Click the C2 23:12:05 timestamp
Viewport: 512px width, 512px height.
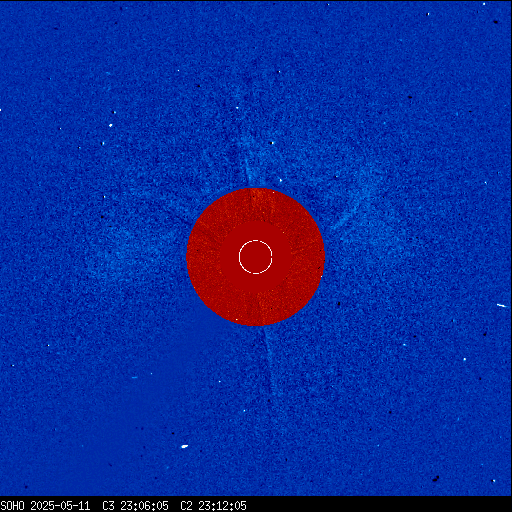click(213, 506)
